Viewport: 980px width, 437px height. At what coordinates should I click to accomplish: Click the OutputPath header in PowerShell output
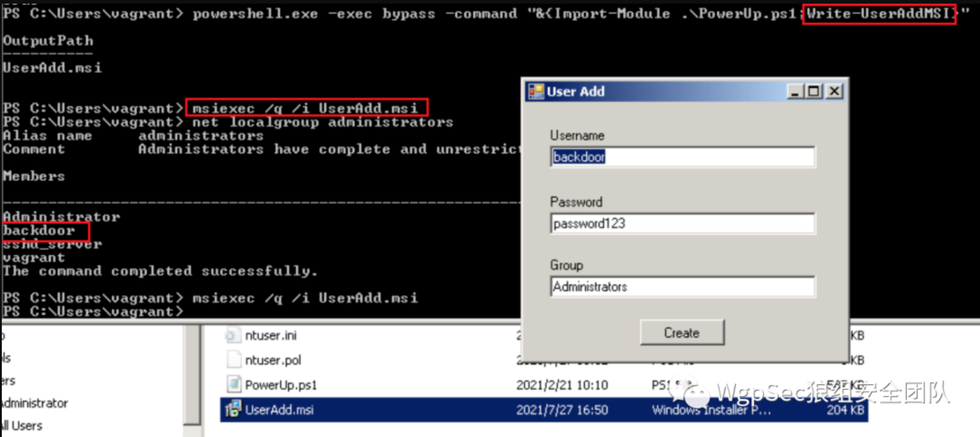(48, 41)
